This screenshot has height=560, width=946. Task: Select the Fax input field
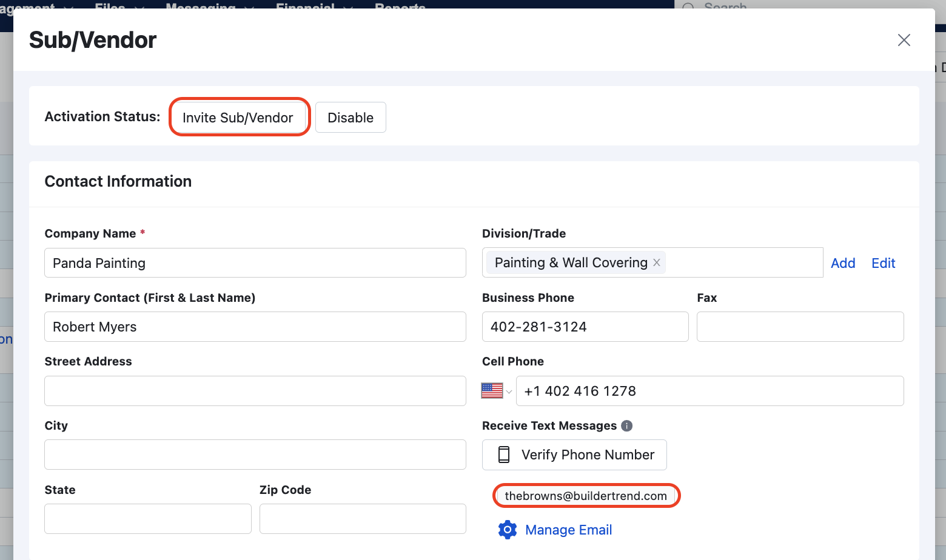pyautogui.click(x=800, y=327)
